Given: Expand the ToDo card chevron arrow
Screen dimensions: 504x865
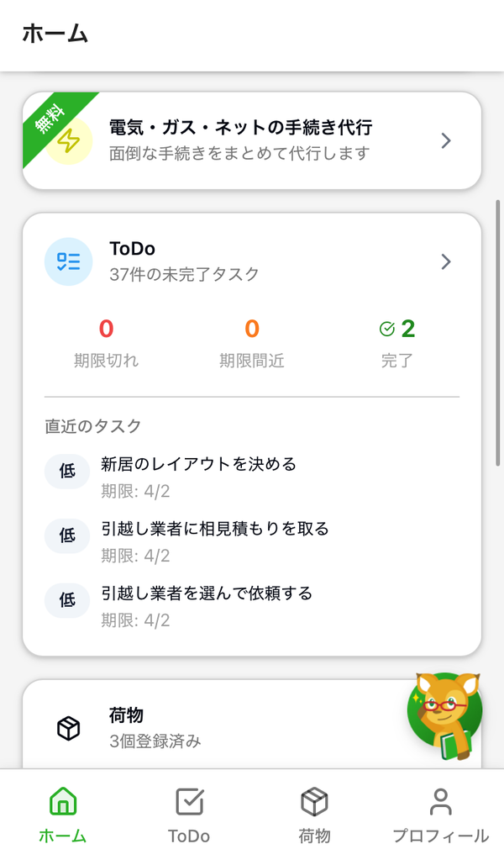Looking at the screenshot, I should pos(446,261).
